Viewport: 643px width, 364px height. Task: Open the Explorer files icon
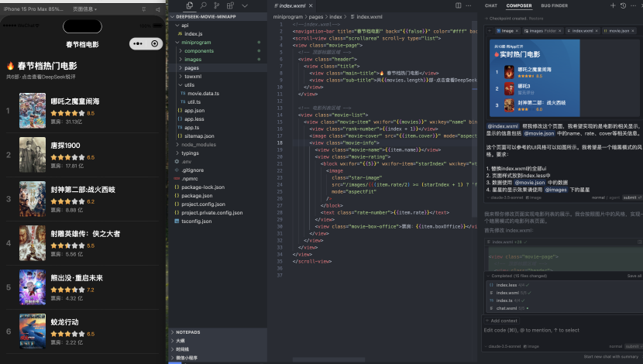click(191, 5)
